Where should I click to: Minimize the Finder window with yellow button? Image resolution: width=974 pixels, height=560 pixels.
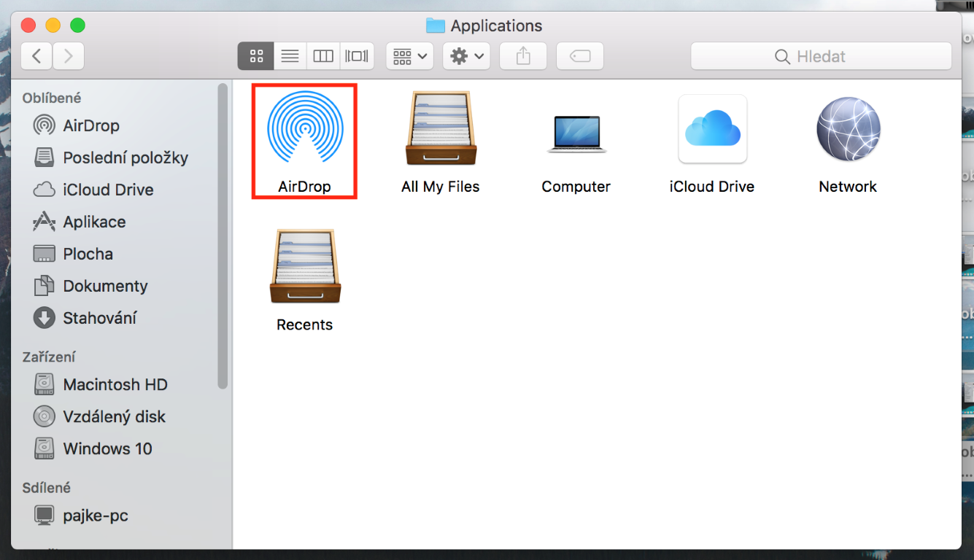click(x=53, y=26)
